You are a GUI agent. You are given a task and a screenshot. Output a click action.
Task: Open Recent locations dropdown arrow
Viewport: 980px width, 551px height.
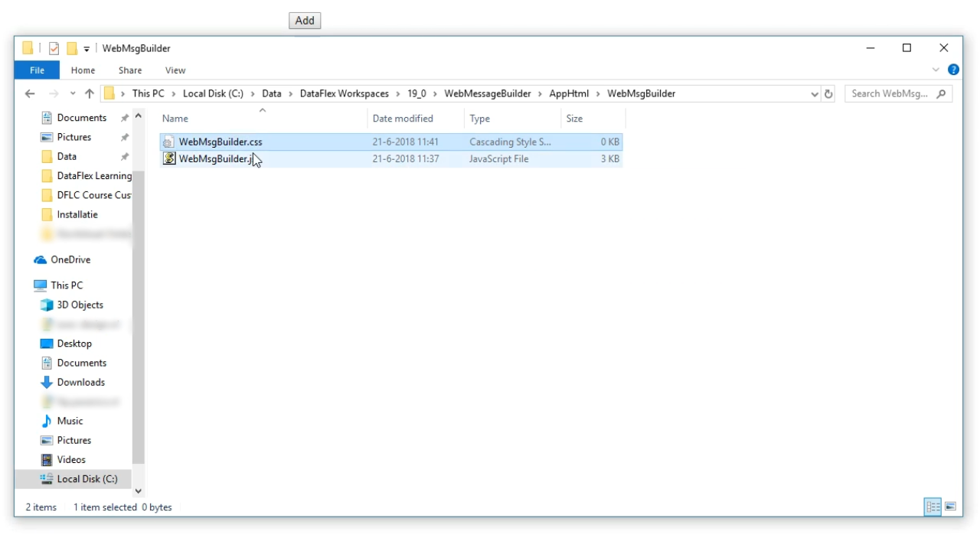coord(73,94)
